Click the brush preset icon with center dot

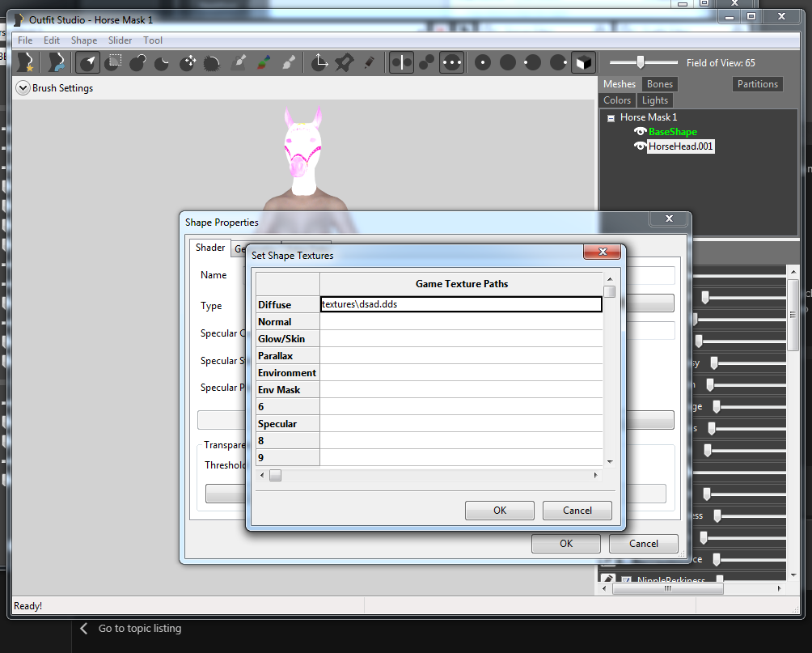(483, 62)
